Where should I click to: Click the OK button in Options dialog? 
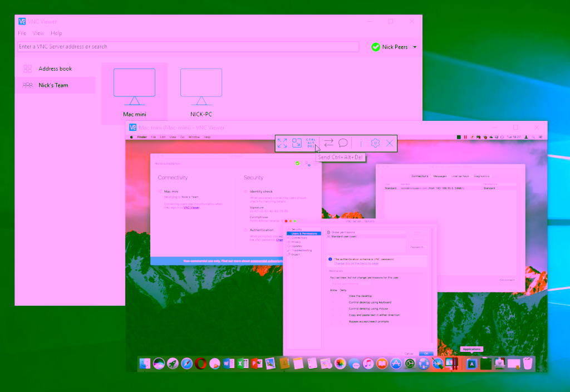click(426, 354)
